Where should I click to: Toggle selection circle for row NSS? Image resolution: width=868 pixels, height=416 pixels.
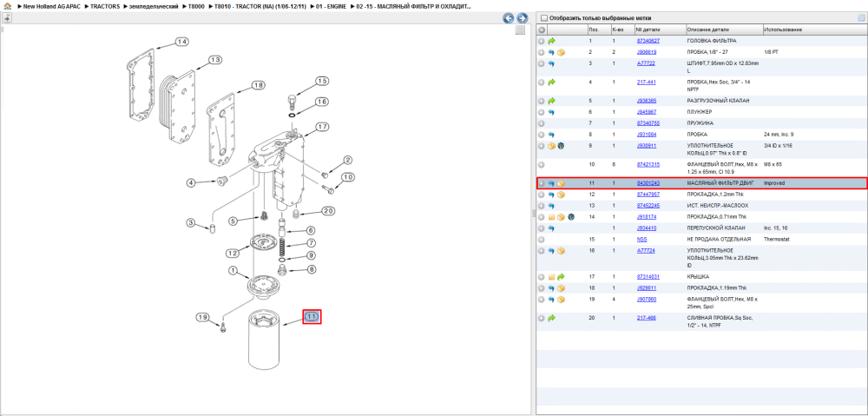tap(542, 240)
